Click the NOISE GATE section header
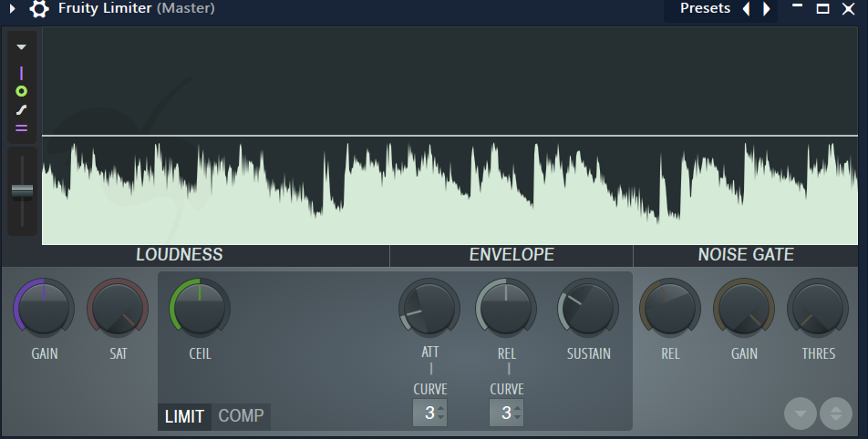Screen dimensions: 868x439 point(746,255)
